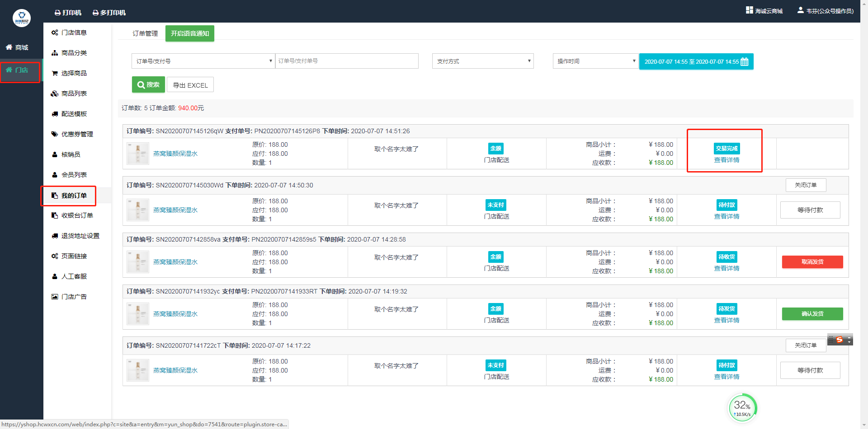Click the document icon for 收银台订单
Viewport: 868px width, 429px height.
(55, 215)
